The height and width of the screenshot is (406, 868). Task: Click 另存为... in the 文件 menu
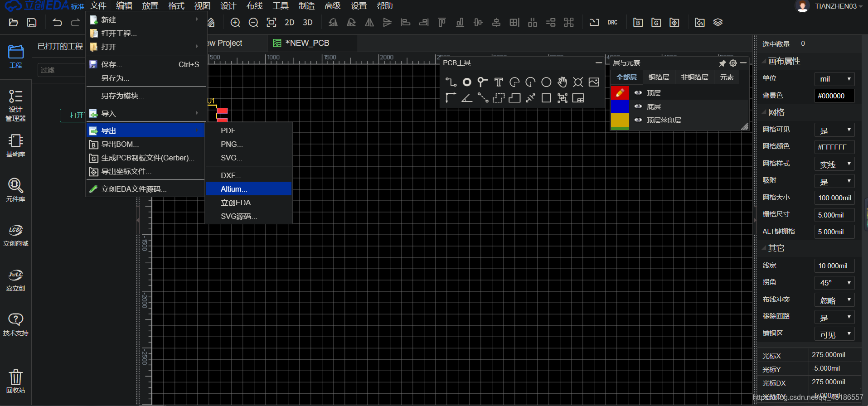pos(145,78)
